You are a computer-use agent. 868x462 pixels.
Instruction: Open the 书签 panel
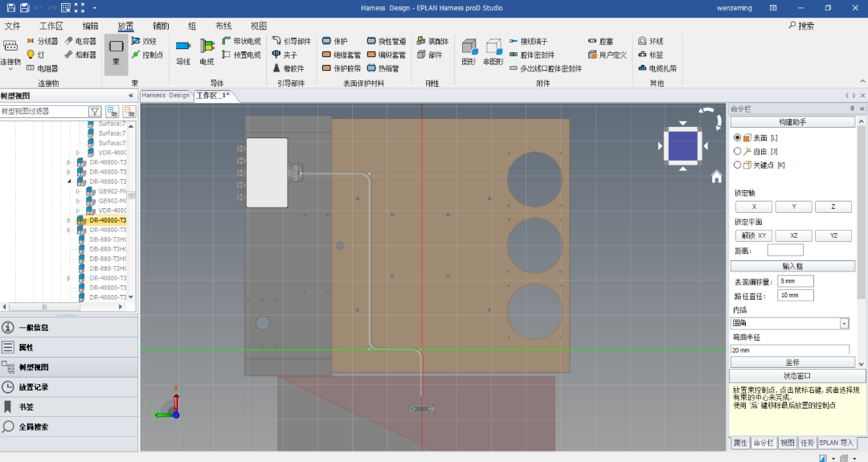click(x=68, y=407)
